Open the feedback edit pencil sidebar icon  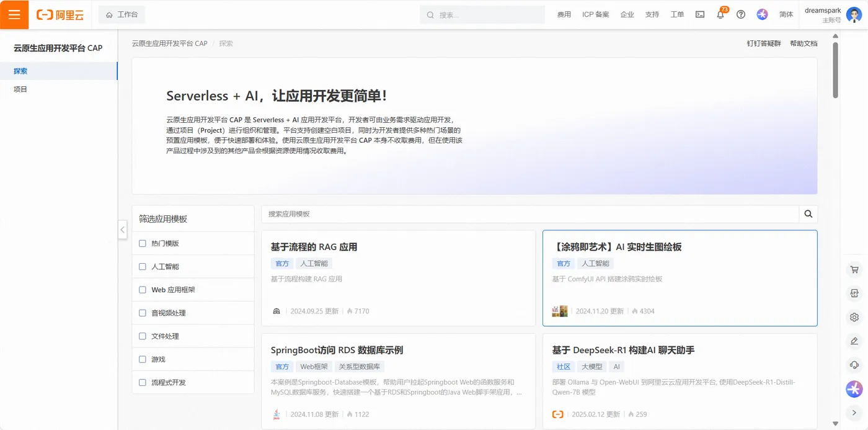point(854,341)
